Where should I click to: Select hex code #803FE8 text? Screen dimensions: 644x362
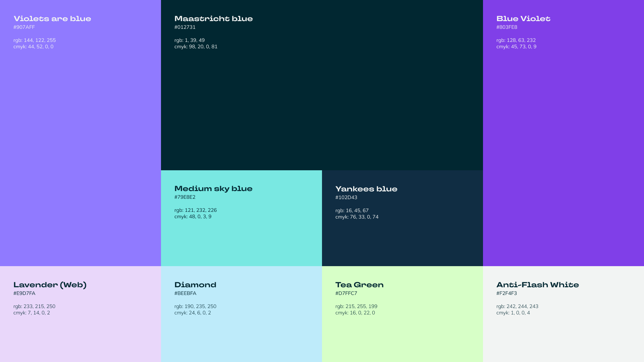507,27
